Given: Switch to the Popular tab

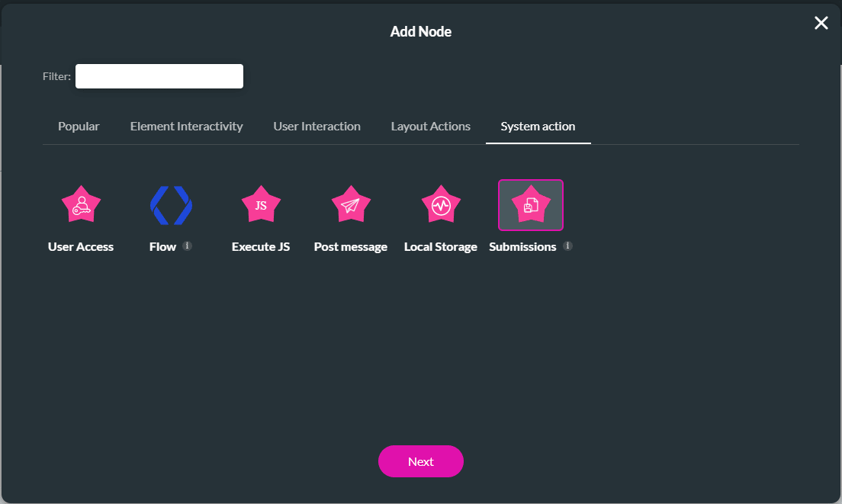Looking at the screenshot, I should point(79,126).
